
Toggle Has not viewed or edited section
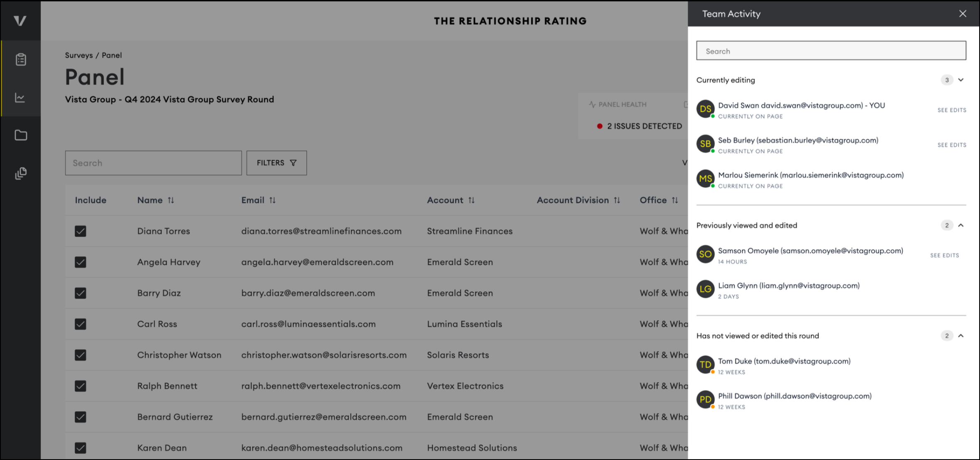click(961, 335)
